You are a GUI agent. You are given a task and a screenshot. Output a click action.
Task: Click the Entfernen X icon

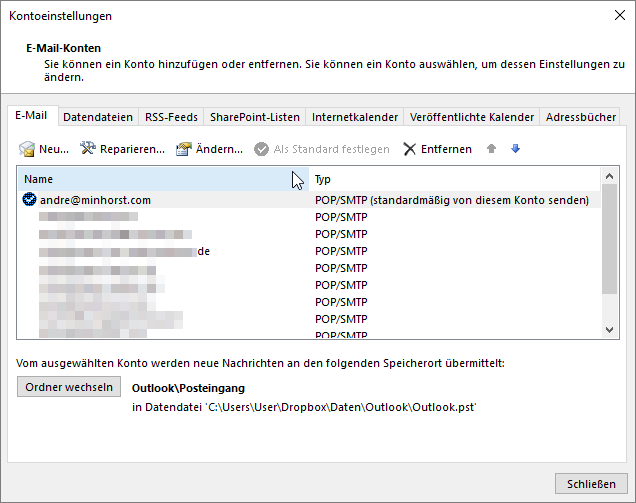[x=410, y=149]
